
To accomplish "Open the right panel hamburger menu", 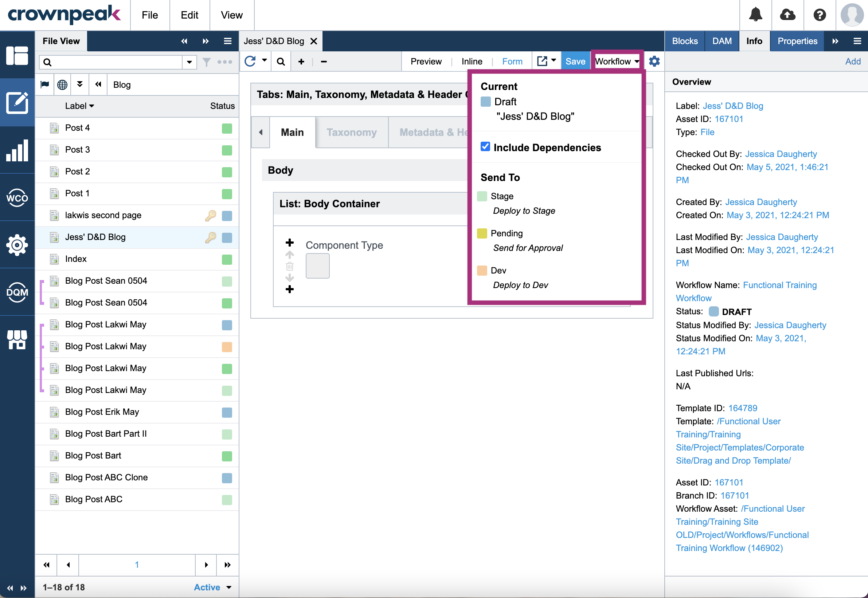I will click(857, 41).
